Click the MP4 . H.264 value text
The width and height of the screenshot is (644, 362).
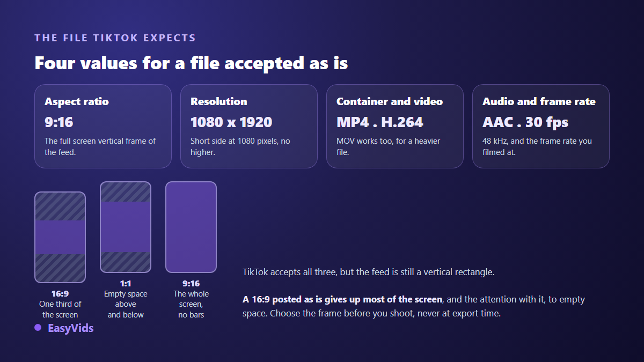coord(380,122)
